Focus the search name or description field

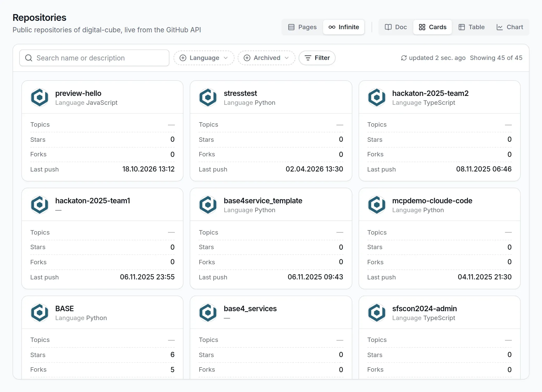pyautogui.click(x=94, y=58)
